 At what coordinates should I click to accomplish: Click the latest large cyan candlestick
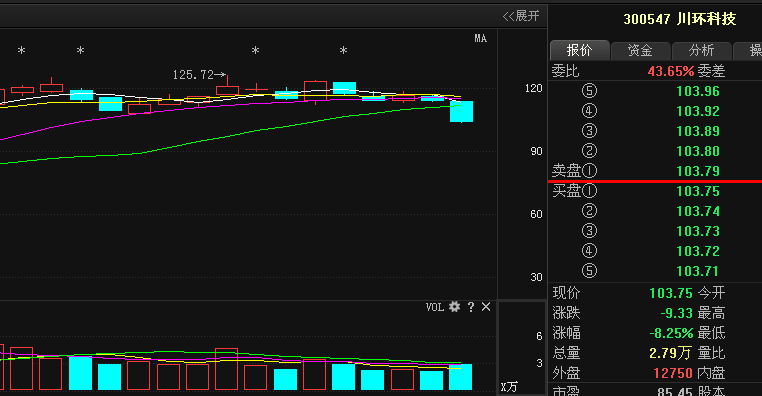tap(461, 111)
